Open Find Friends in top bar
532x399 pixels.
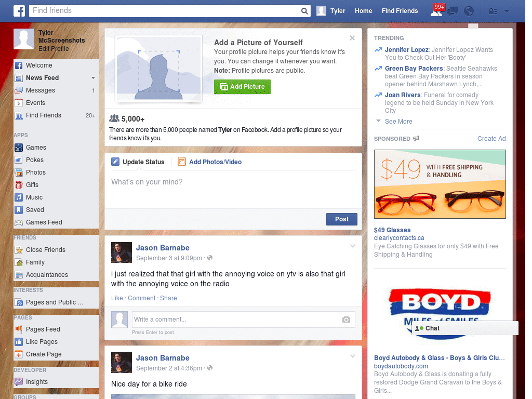400,11
